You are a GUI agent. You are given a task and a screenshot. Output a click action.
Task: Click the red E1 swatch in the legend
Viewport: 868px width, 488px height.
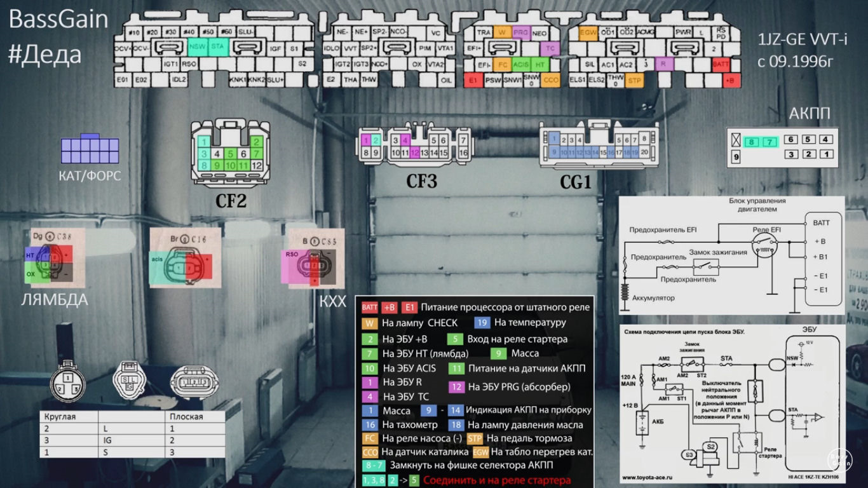(409, 308)
